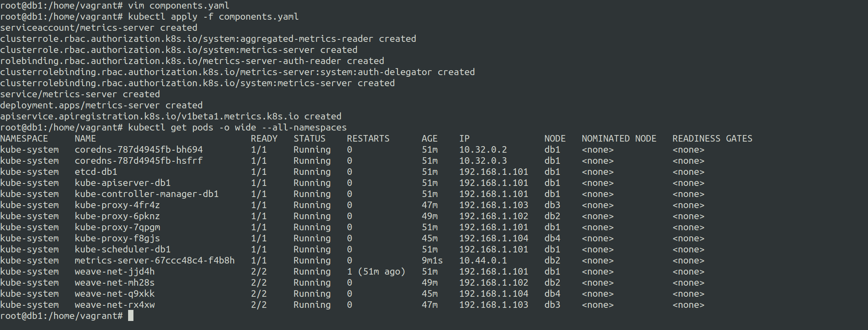
Task: Click the vim components.yaml command text
Action: 179,5
